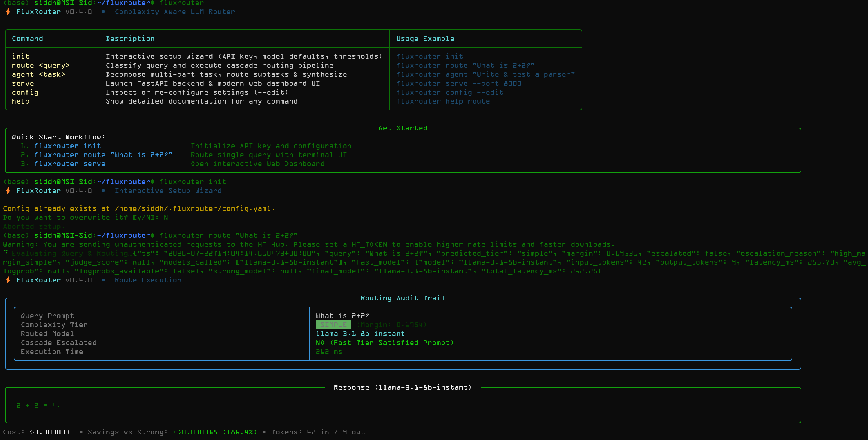Viewport: 868px width, 440px height.
Task: Click the 'Complexity-Aware LLM Router' subtitle
Action: pos(175,12)
